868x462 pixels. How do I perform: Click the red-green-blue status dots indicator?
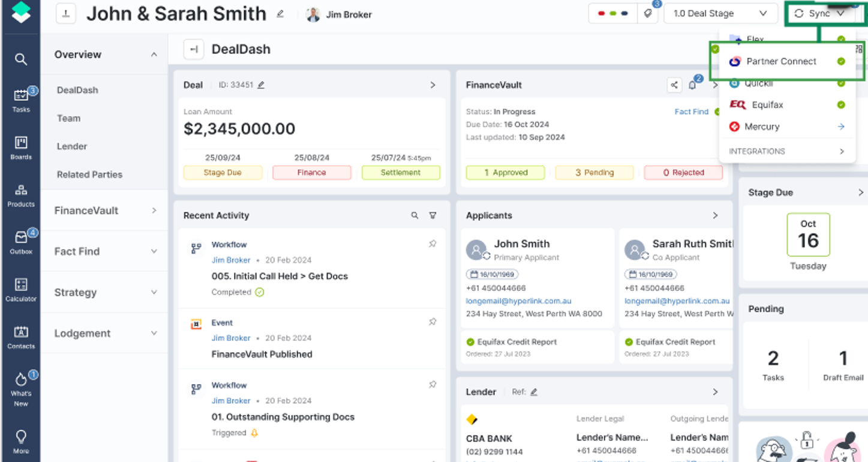612,13
